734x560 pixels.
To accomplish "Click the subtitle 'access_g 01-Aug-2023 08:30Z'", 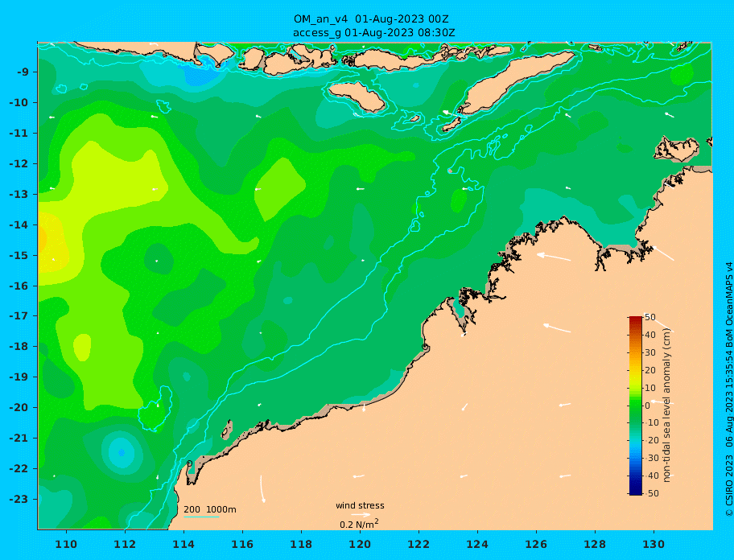I will tap(373, 33).
